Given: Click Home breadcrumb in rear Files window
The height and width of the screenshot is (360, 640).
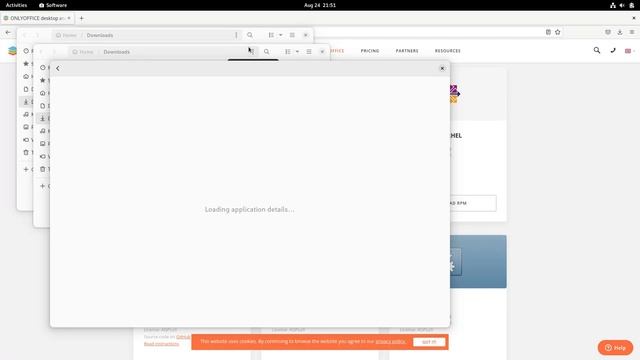Looking at the screenshot, I should tap(66, 35).
